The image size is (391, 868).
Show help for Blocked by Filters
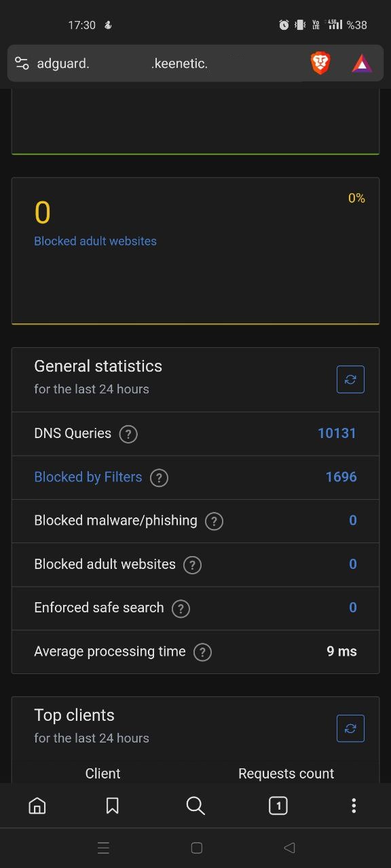[x=159, y=477]
